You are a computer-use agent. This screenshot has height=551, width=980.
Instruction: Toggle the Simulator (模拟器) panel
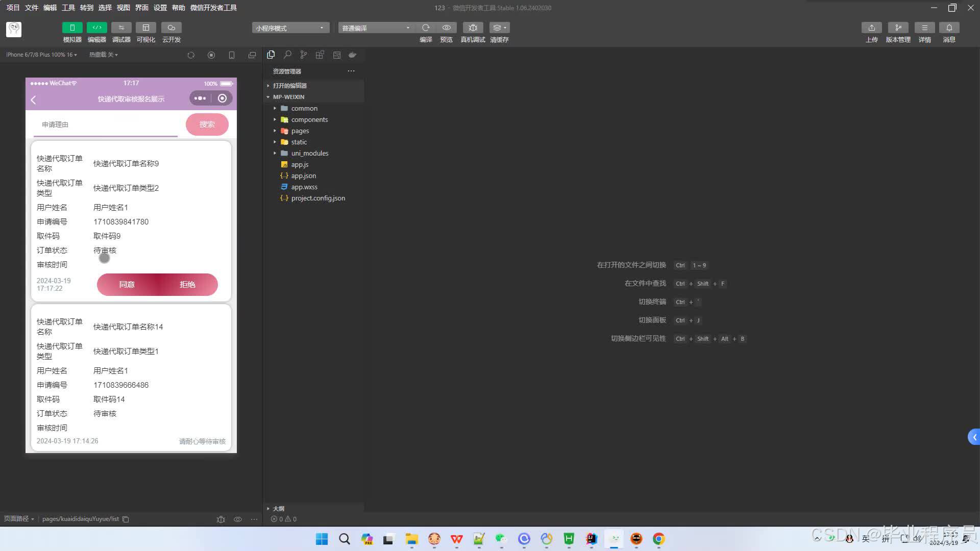[x=72, y=28]
